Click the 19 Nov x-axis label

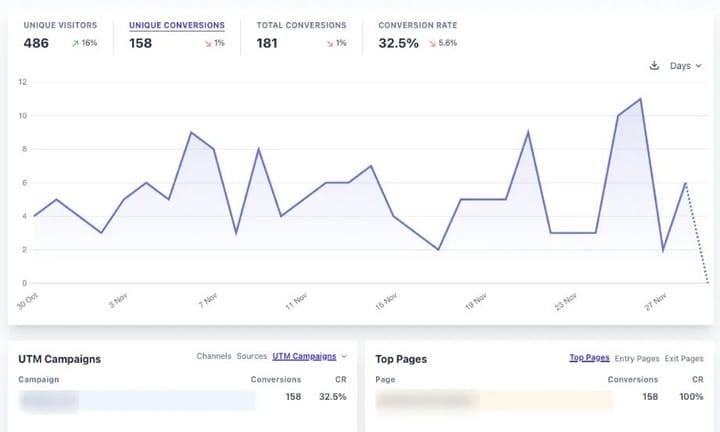475,301
